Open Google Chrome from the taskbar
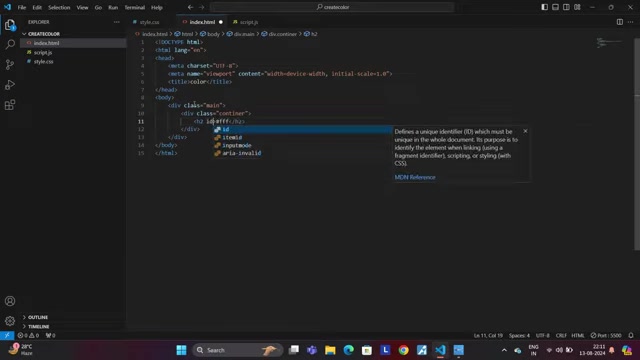 [x=403, y=350]
